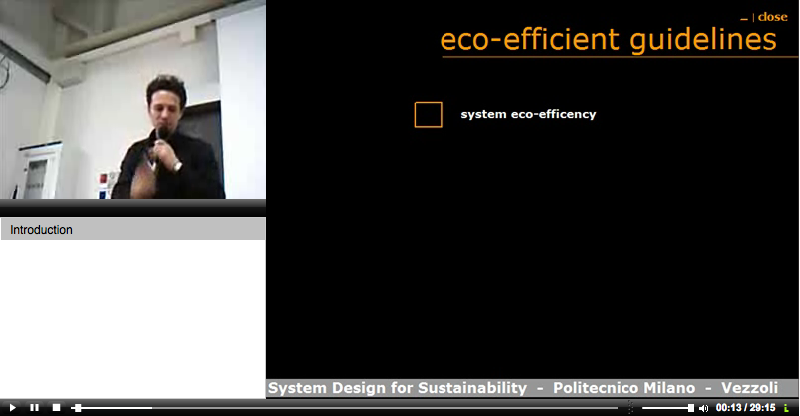800x416 pixels.
Task: Minimize the slide using the underscore button
Action: 744,18
